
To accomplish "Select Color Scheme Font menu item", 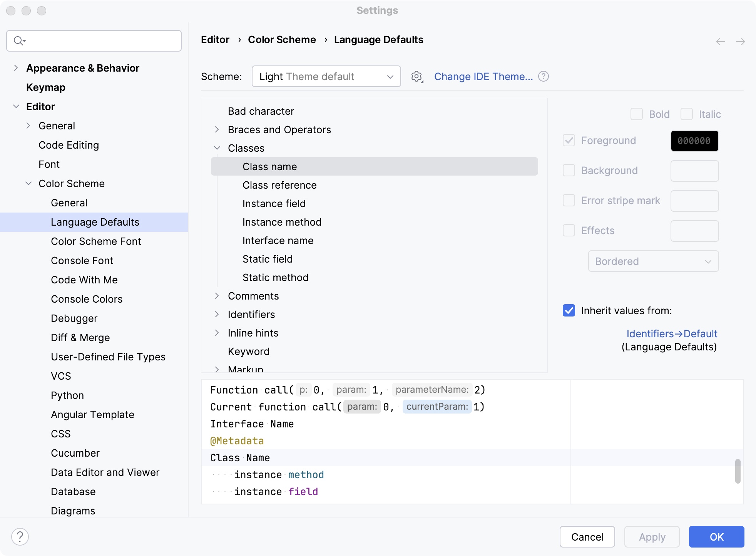I will pyautogui.click(x=96, y=241).
